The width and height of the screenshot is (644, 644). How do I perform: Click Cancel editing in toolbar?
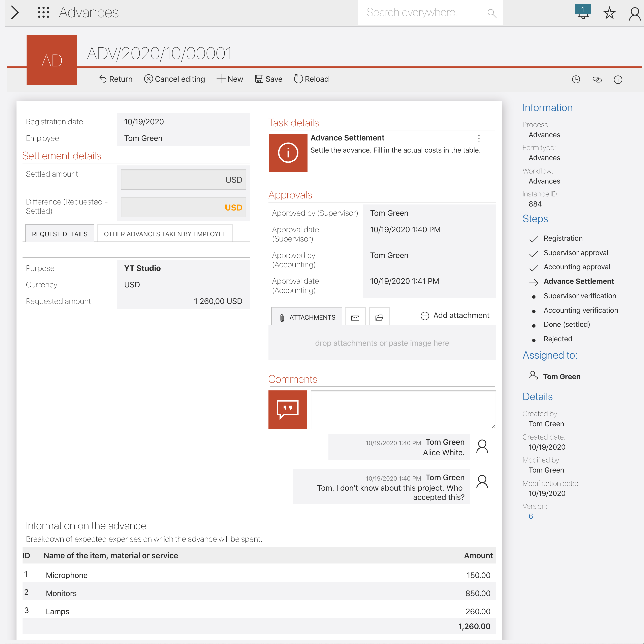174,79
